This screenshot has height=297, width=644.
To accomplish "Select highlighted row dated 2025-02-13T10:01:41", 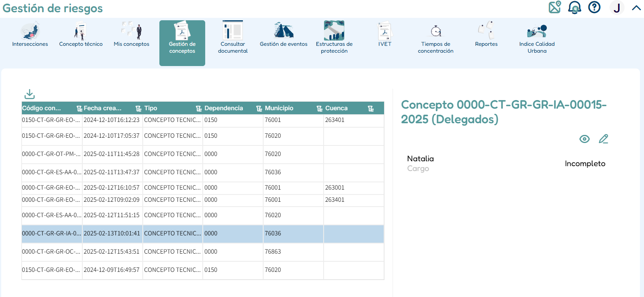I will 203,234.
